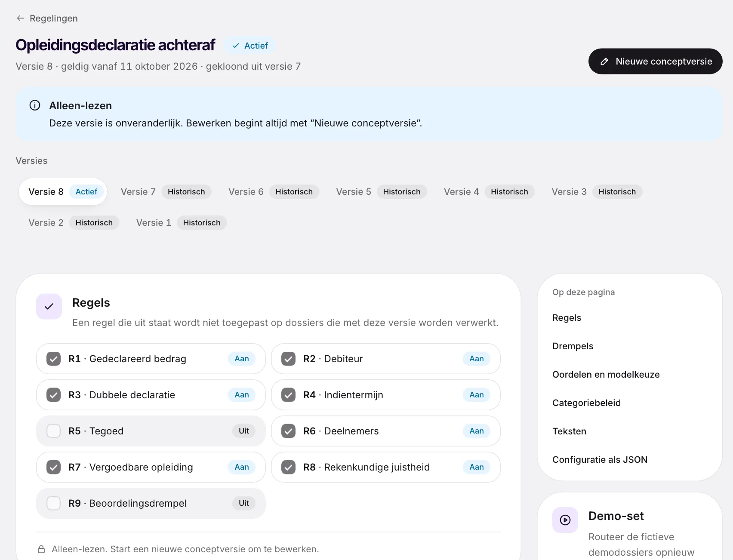Switch to the Versie 5 tab
The width and height of the screenshot is (733, 560).
(381, 192)
